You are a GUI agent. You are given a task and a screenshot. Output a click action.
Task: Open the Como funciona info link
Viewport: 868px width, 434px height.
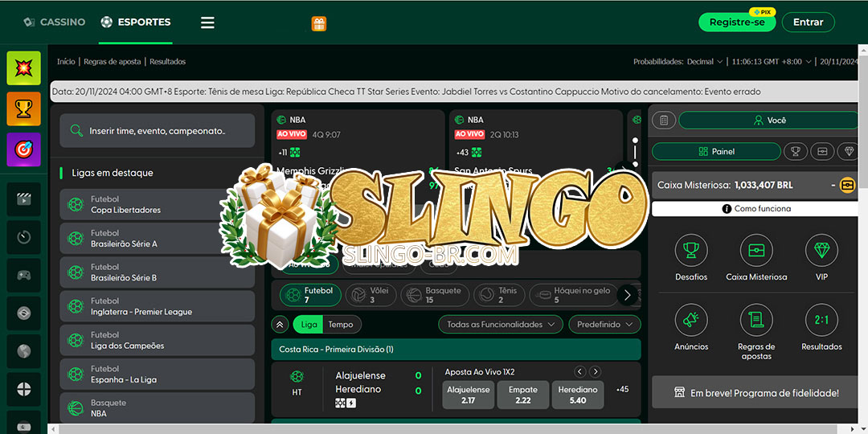tap(756, 209)
